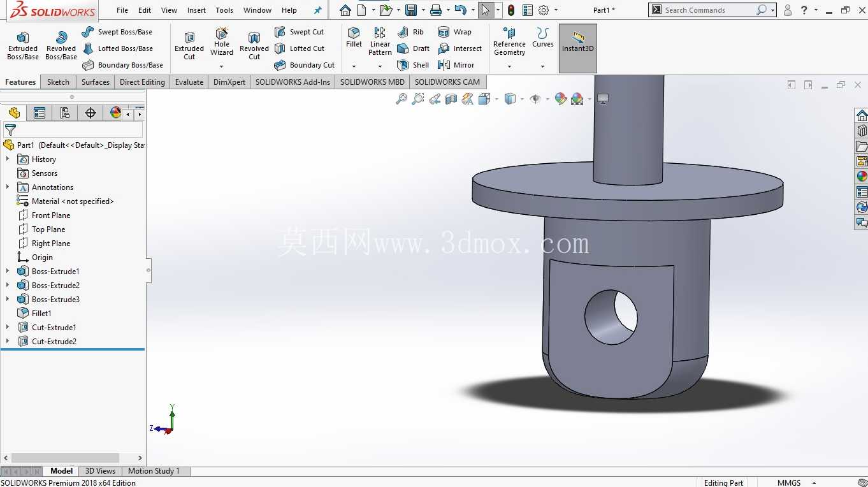Select Material <not specified> item
Screen dimensions: 868x487
[x=66, y=201]
